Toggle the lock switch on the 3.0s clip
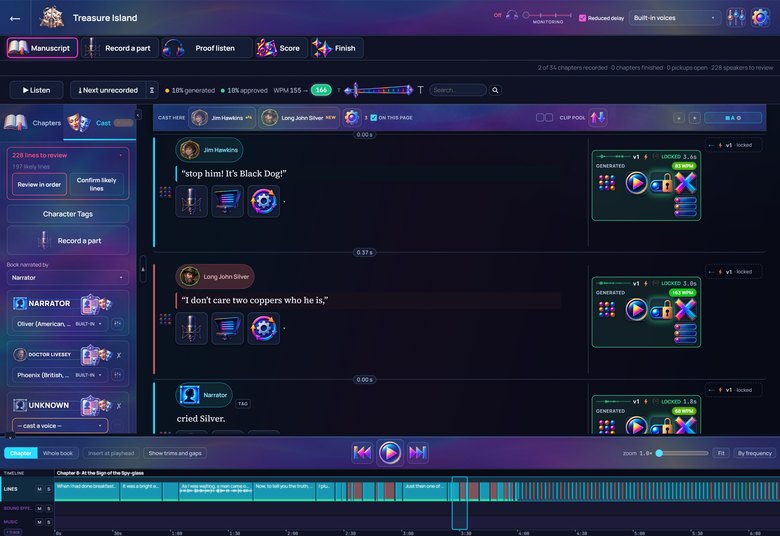Screen dimensions: 780x536 [x=662, y=311]
